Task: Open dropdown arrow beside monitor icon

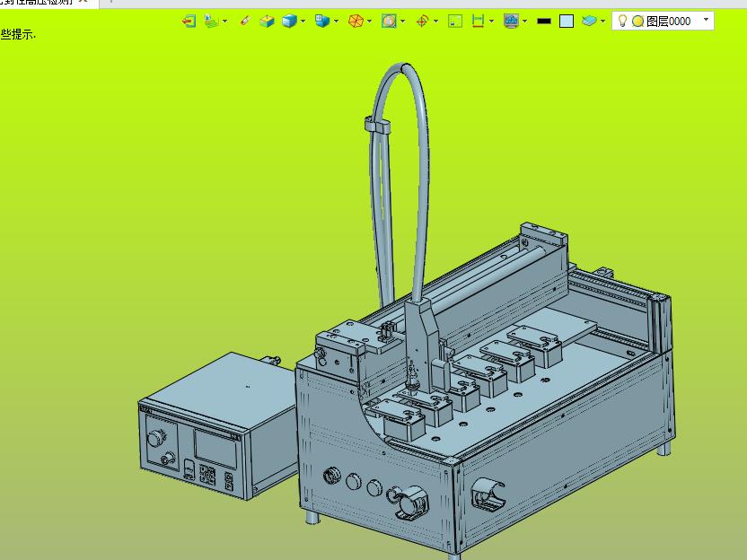Action: tap(525, 21)
